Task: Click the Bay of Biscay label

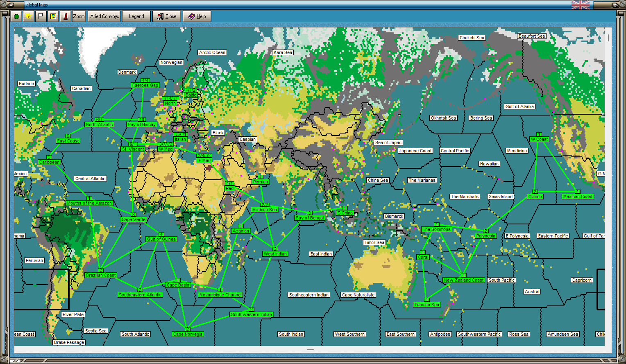Action: pos(142,124)
